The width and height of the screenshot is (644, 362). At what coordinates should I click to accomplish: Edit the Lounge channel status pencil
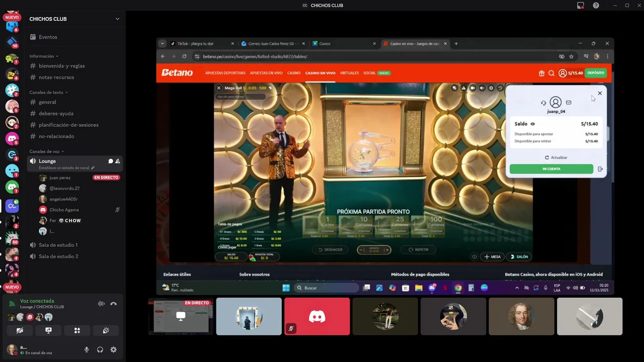93,168
